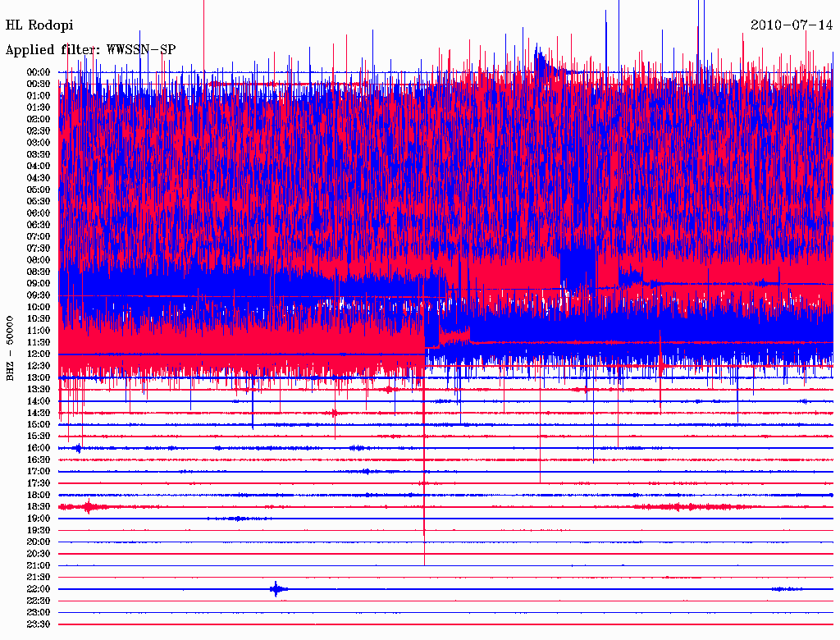The width and height of the screenshot is (840, 640).
Task: Click the blue seismic burst on 22:00 trace
Action: pos(276,589)
